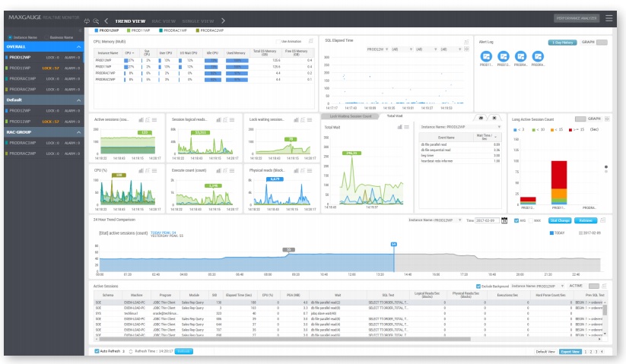Image resolution: width=626 pixels, height=364 pixels.
Task: Enable the Use Animation checkbox
Action: click(279, 41)
